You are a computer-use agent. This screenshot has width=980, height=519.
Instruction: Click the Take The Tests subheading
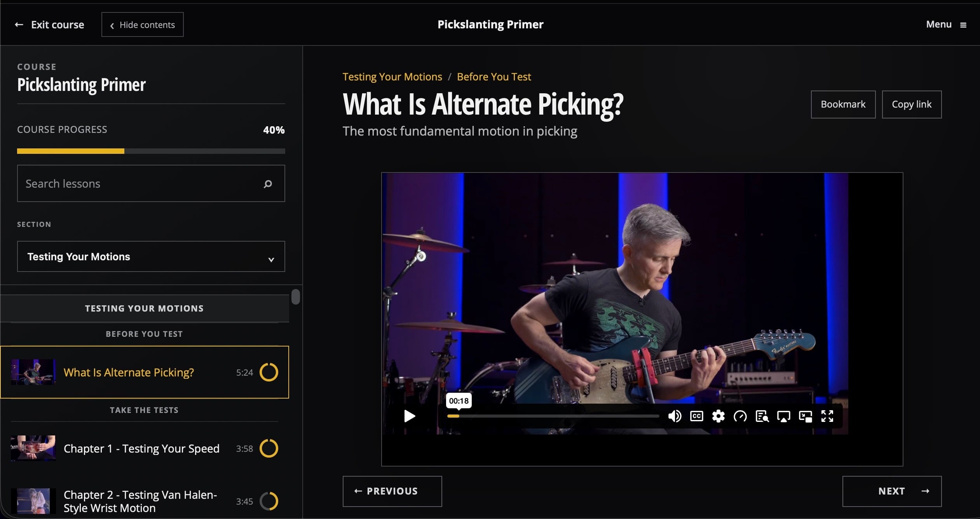(x=144, y=410)
